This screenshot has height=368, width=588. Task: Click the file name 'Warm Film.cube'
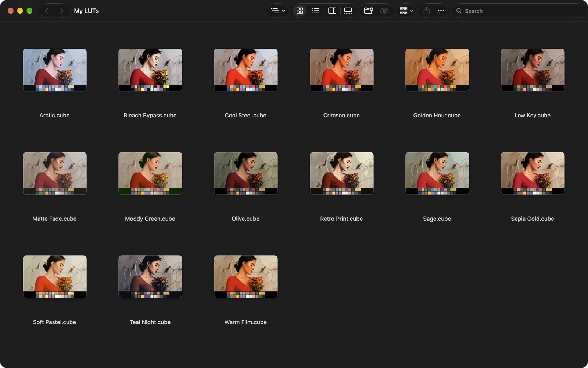tap(245, 322)
